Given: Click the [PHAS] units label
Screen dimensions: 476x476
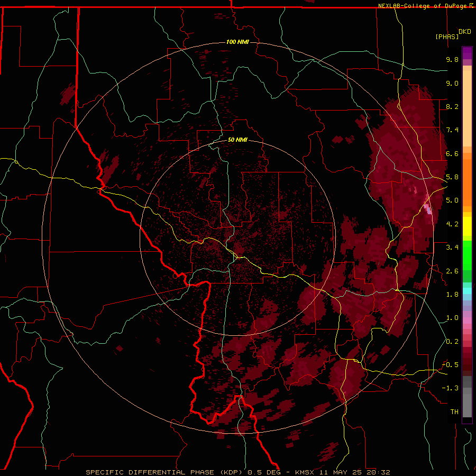Looking at the screenshot, I should (x=447, y=36).
